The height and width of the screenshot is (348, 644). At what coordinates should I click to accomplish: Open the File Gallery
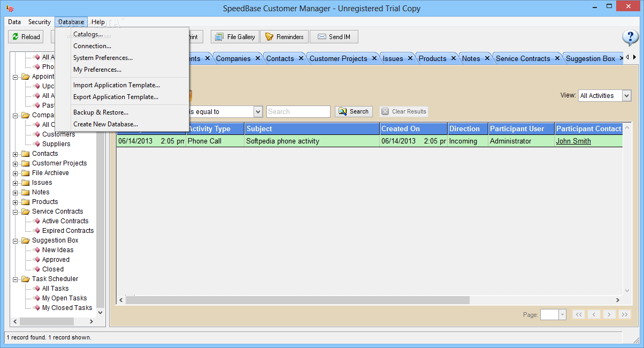point(235,37)
